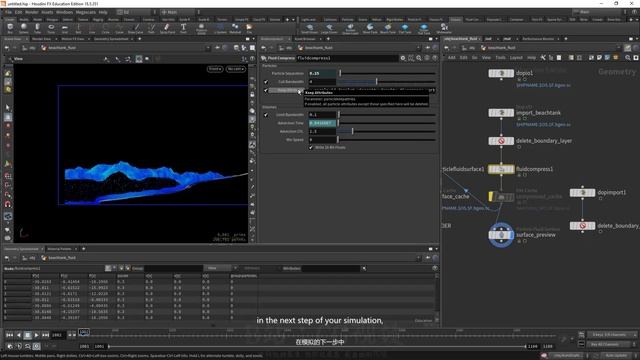Select the dopio1 node icon

501,73
